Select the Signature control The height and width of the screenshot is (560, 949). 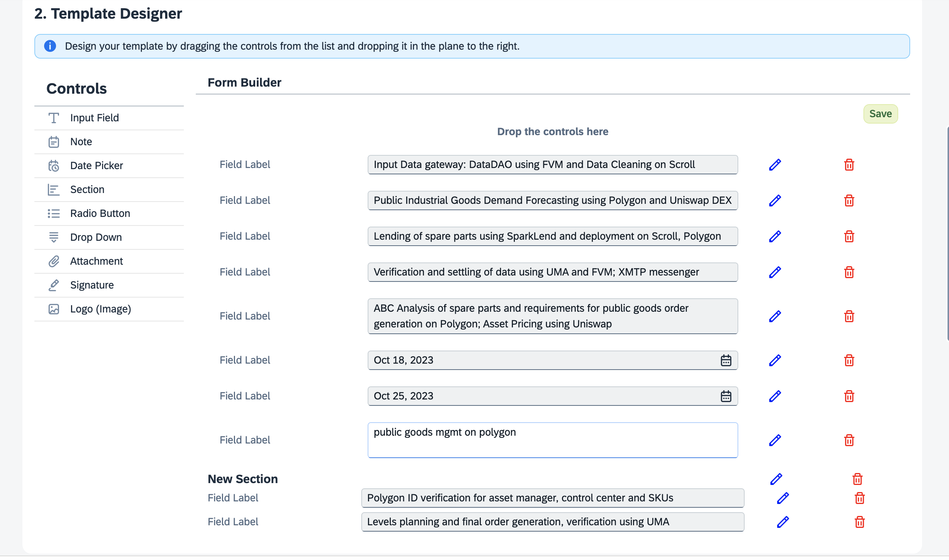coord(92,285)
